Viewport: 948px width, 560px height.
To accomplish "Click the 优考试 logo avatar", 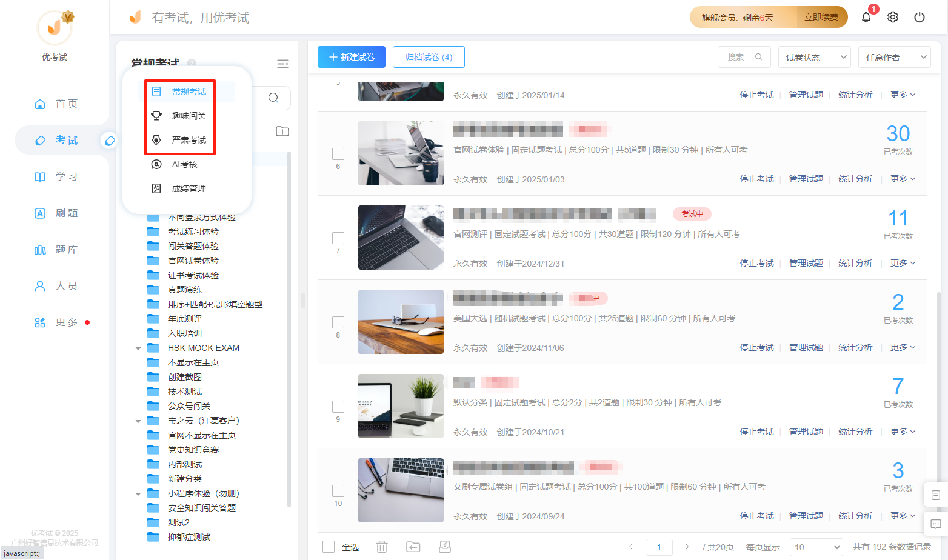I will pyautogui.click(x=55, y=27).
